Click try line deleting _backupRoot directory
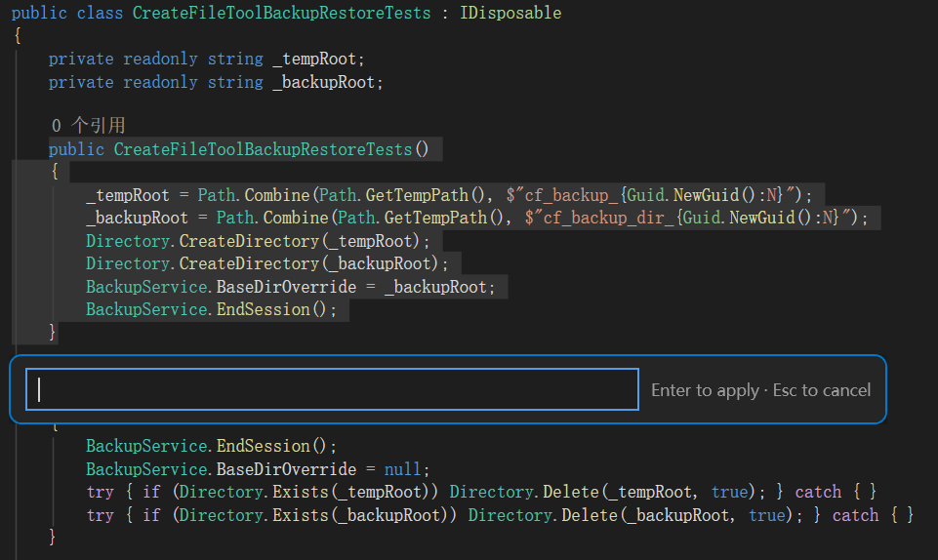The image size is (938, 560). (500, 515)
